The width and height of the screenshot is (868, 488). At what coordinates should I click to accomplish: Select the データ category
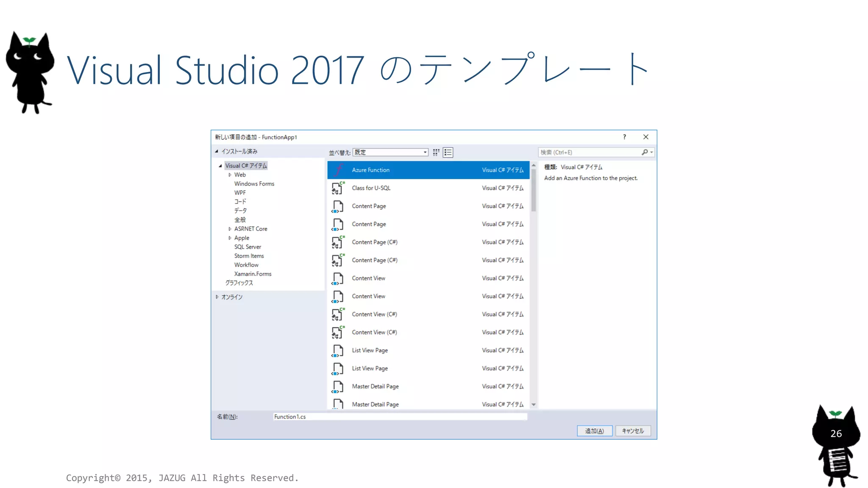pyautogui.click(x=240, y=211)
